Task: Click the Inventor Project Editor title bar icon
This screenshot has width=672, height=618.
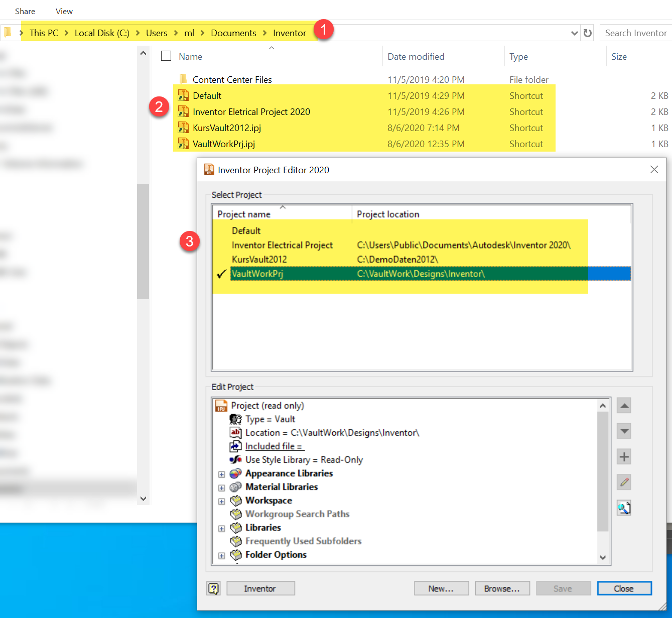Action: point(209,170)
